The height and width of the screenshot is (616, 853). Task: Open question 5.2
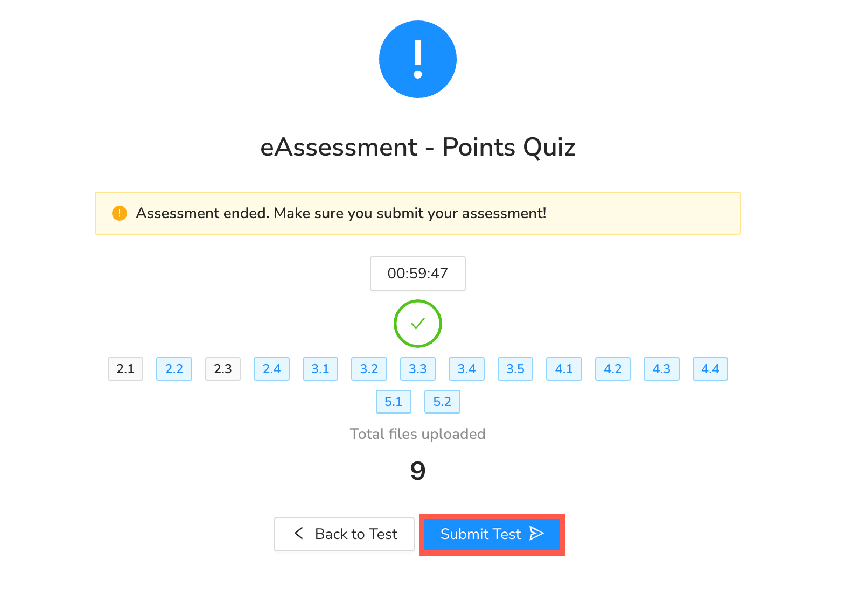click(x=442, y=402)
